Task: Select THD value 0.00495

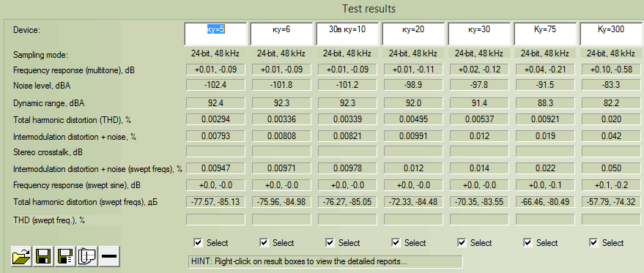Action: 414,119
